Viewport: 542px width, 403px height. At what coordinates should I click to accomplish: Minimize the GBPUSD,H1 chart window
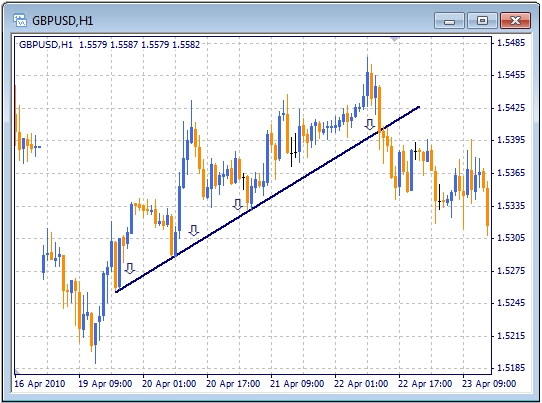tap(449, 21)
